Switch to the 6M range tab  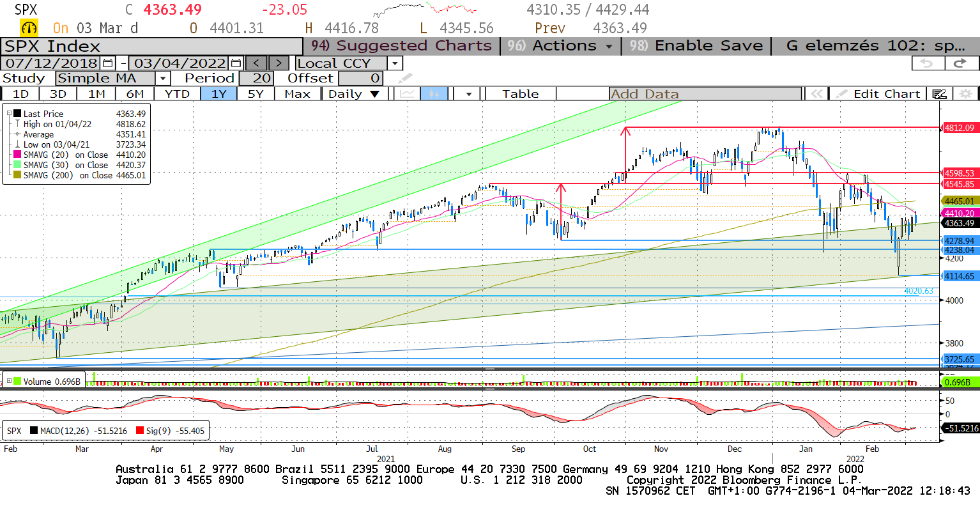click(x=135, y=94)
